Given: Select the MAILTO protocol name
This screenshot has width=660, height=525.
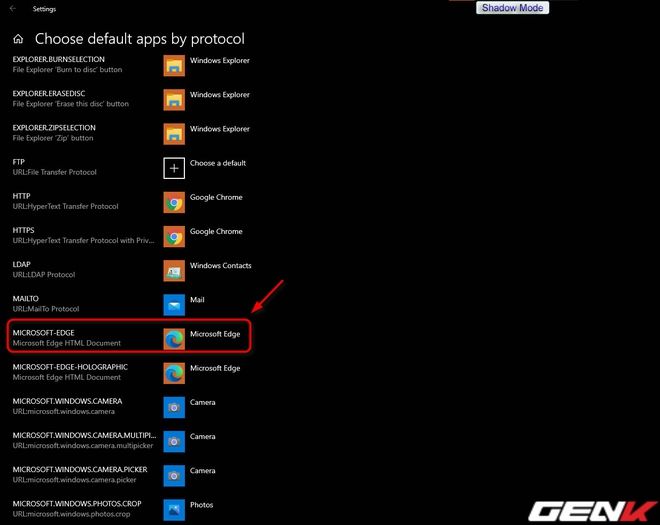Looking at the screenshot, I should [x=25, y=298].
